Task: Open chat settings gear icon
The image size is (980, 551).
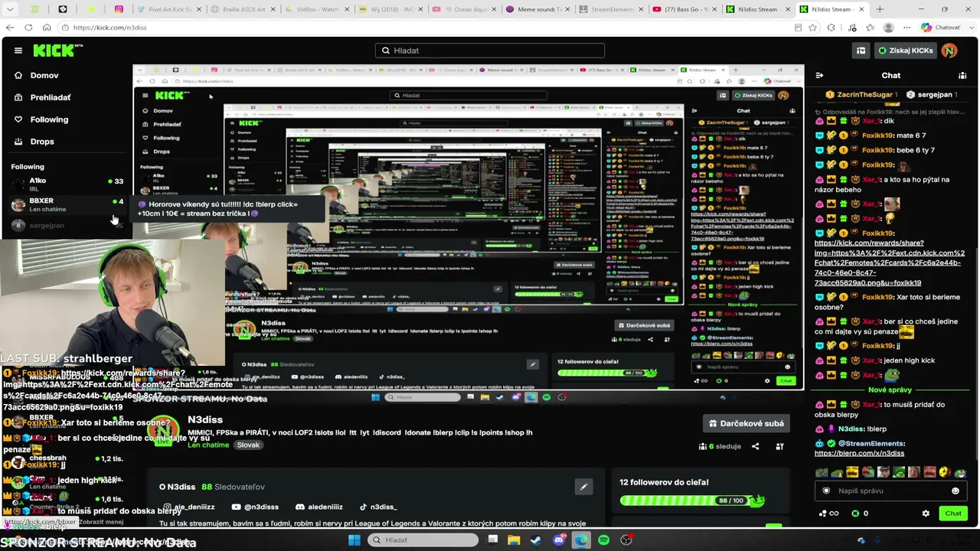Action: click(x=926, y=514)
